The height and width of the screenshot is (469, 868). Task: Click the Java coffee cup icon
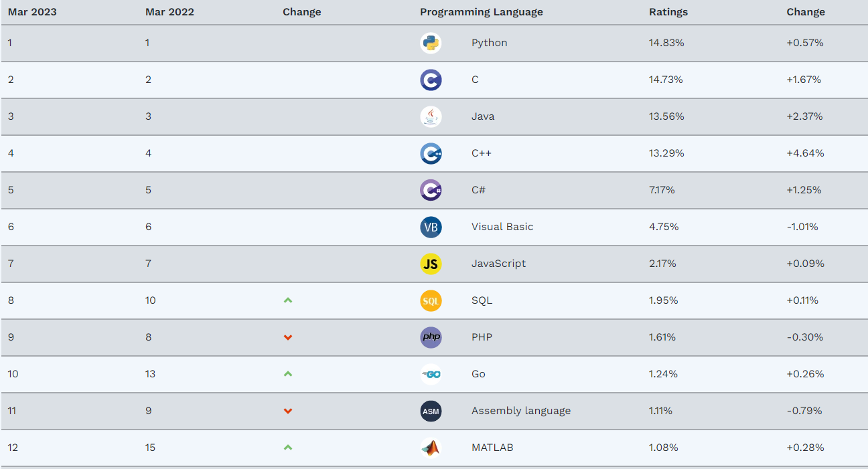pyautogui.click(x=431, y=116)
